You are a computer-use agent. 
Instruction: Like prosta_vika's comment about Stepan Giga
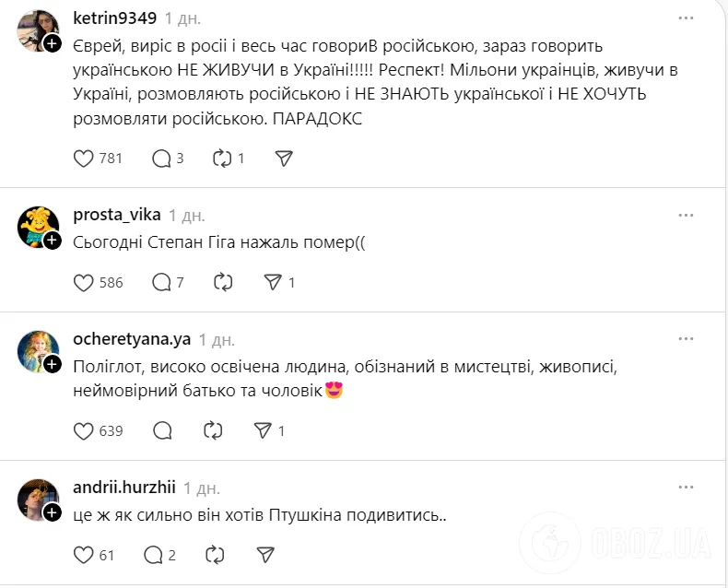(84, 282)
